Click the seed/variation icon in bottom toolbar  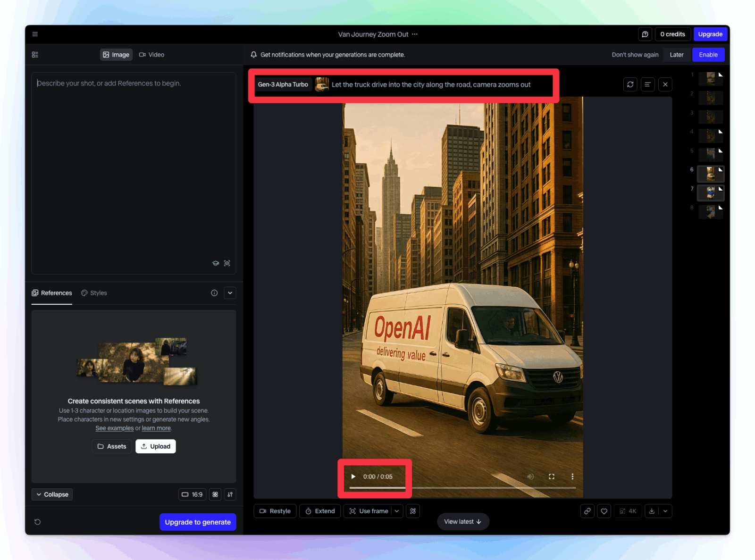click(x=230, y=494)
